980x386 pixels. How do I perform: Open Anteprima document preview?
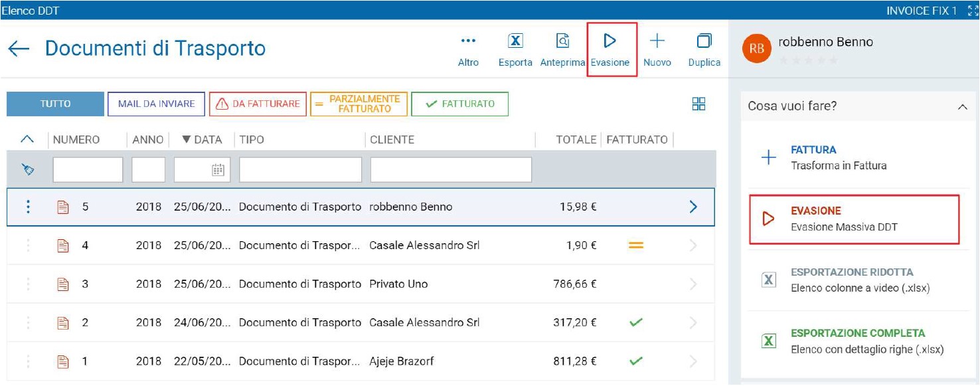click(x=562, y=49)
